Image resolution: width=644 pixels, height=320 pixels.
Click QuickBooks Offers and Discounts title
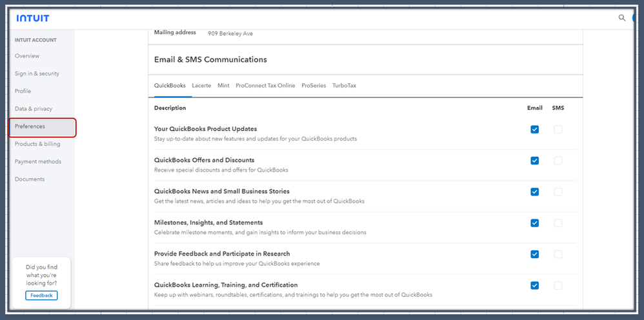204,160
